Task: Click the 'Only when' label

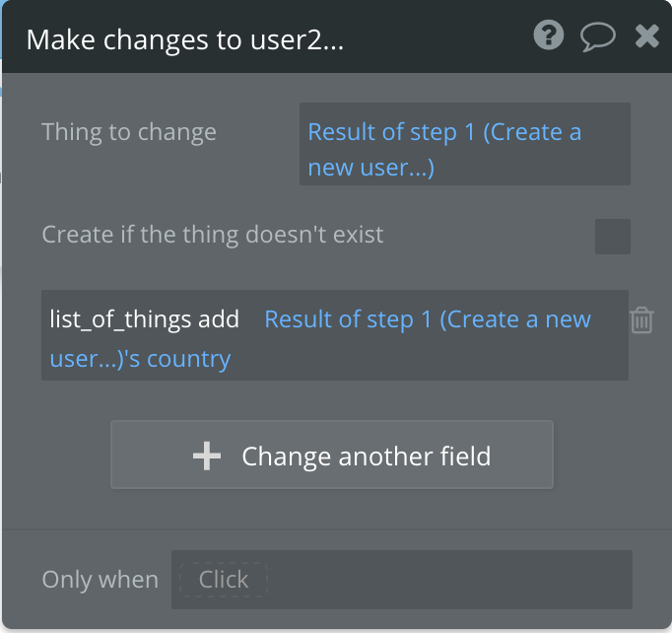Action: 100,579
